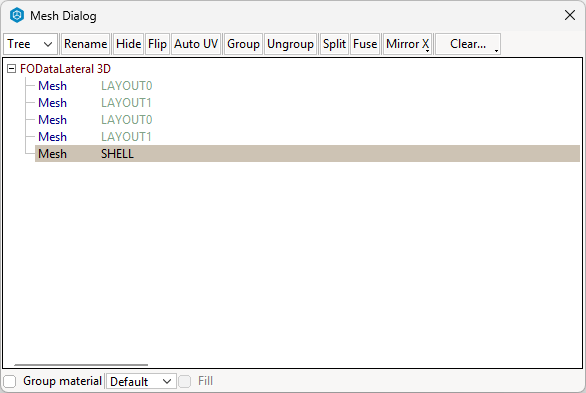This screenshot has width=586, height=393.
Task: Open the Mirror X dropdown button
Action: point(407,44)
